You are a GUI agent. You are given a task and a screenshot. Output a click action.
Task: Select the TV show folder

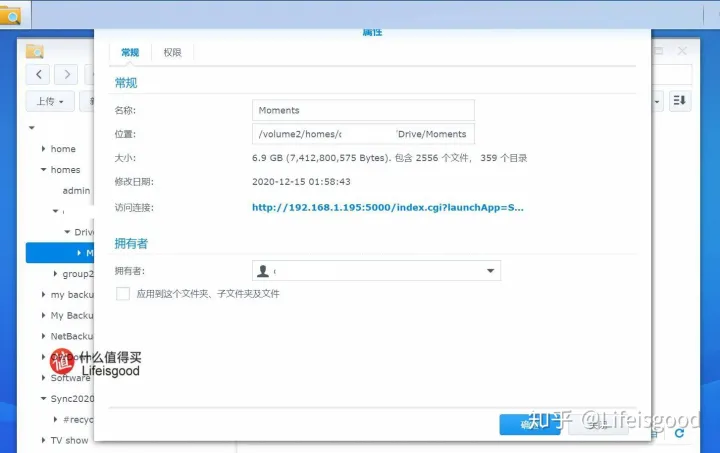coord(69,440)
